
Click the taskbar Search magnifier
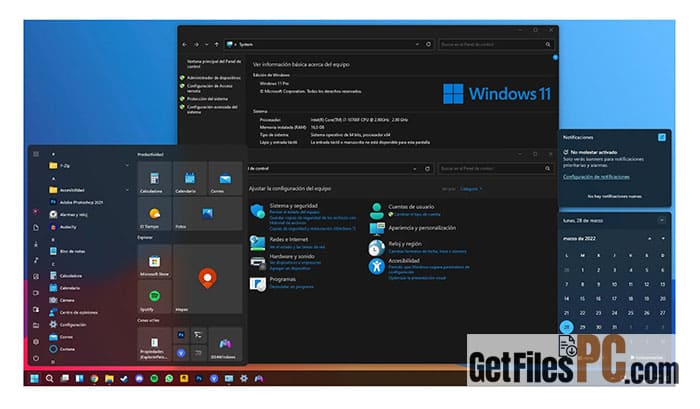(x=50, y=379)
